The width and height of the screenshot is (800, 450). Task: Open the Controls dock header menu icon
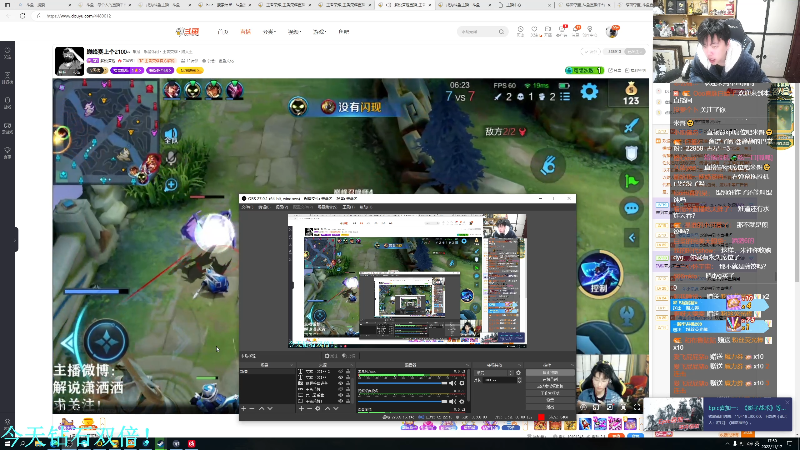tap(572, 365)
